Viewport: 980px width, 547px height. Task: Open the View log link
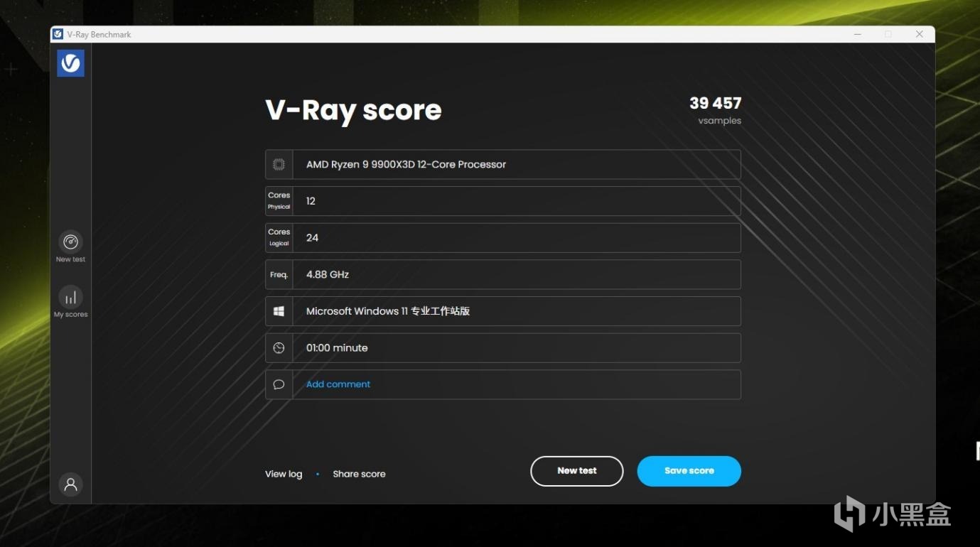(x=284, y=474)
